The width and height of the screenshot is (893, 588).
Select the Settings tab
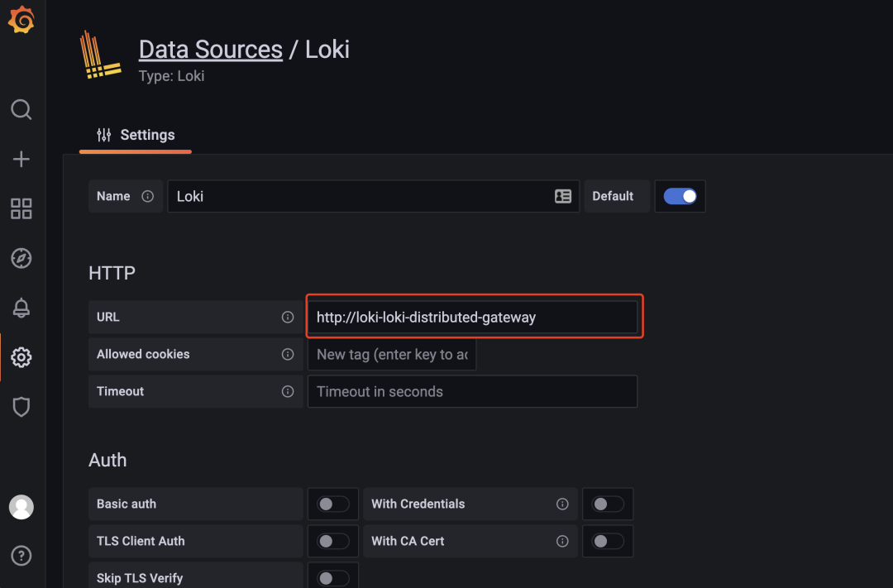click(x=136, y=135)
